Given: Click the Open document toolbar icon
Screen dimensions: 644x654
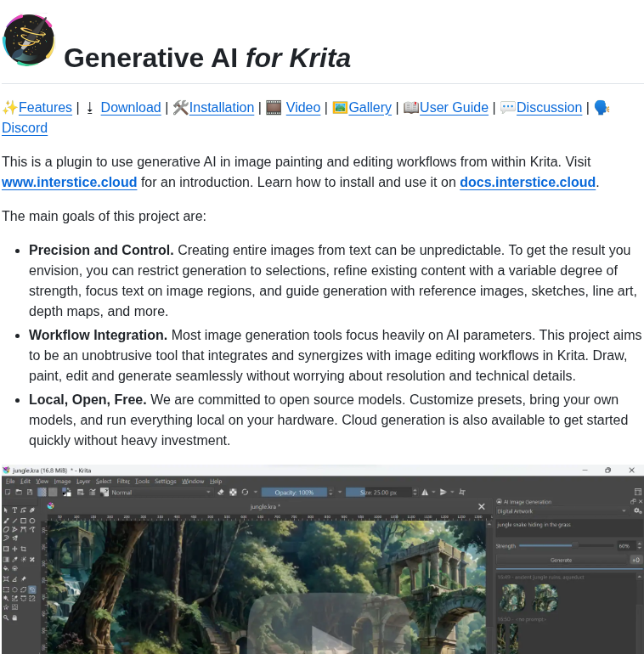Looking at the screenshot, I should click(19, 492).
